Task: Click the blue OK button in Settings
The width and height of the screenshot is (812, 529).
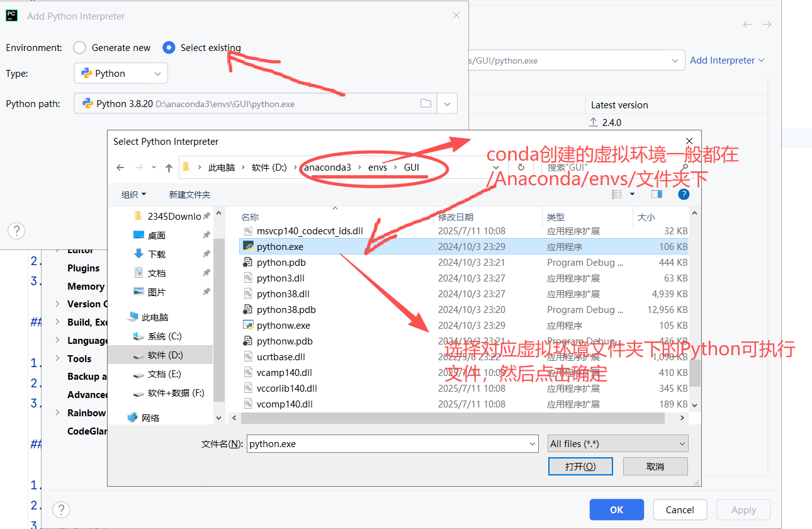Action: (x=617, y=509)
